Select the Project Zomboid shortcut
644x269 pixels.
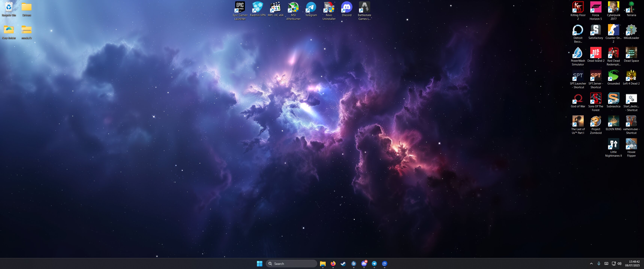click(x=595, y=125)
